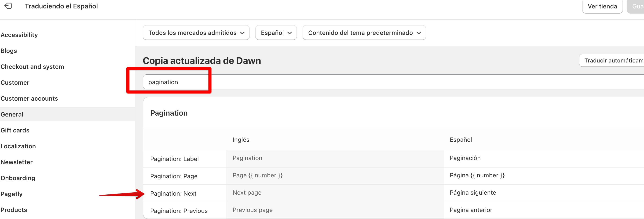Select Accessibility in the sidebar

[x=19, y=35]
